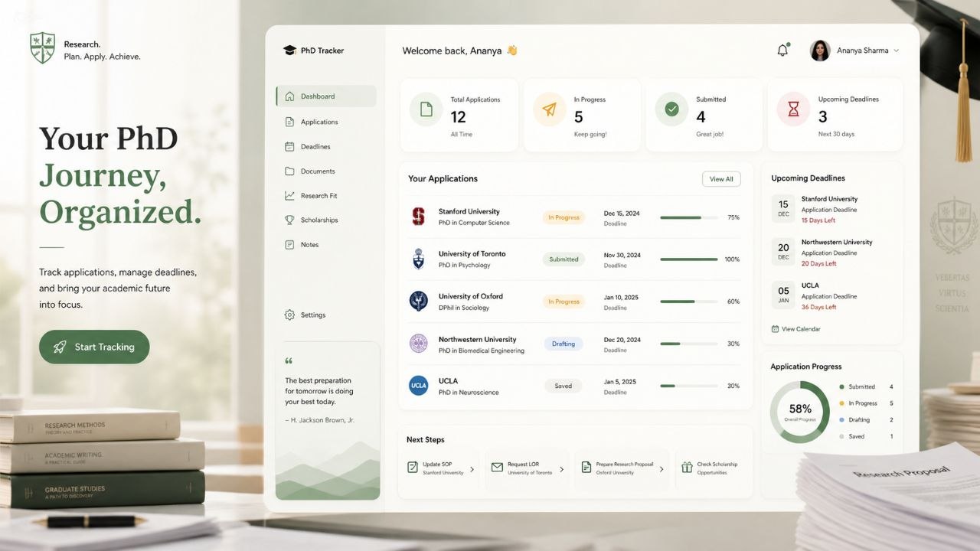Click the Total Applications document icon
This screenshot has width=980, height=551.
point(426,109)
